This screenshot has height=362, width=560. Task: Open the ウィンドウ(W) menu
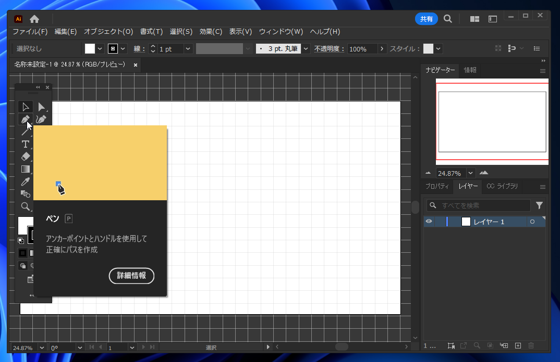281,32
